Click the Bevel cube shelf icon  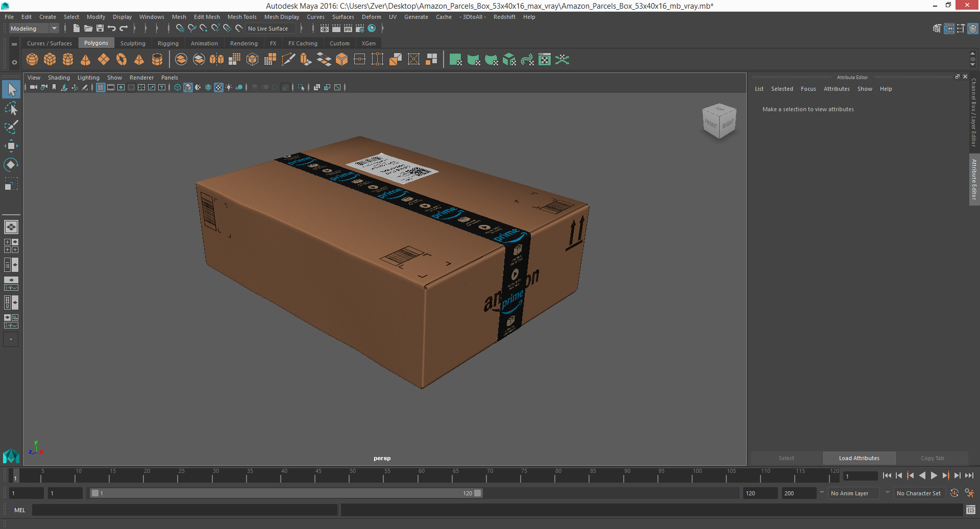point(342,60)
